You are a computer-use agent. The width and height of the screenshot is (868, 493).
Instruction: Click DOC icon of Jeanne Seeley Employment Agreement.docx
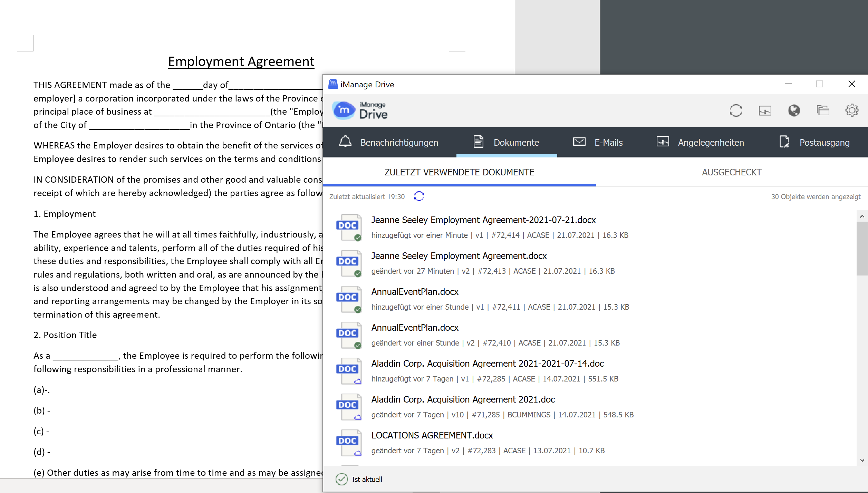coord(349,263)
